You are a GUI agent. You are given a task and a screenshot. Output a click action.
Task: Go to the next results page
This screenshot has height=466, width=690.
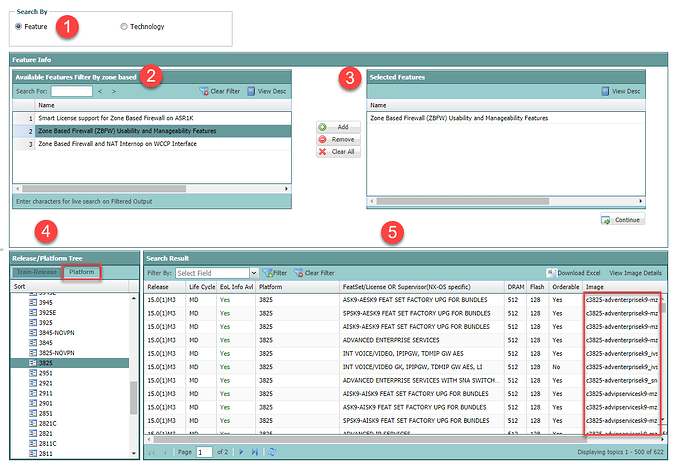click(241, 452)
